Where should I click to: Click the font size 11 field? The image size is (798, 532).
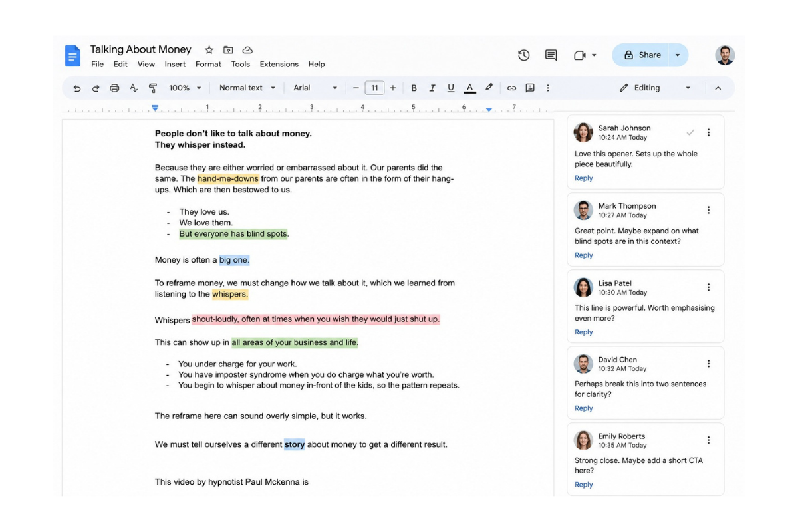pyautogui.click(x=374, y=88)
